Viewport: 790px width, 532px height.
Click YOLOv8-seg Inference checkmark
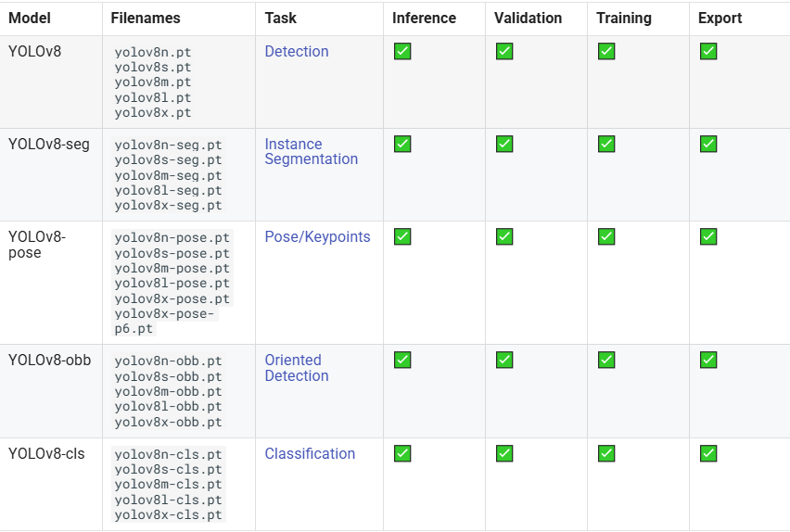[x=402, y=144]
